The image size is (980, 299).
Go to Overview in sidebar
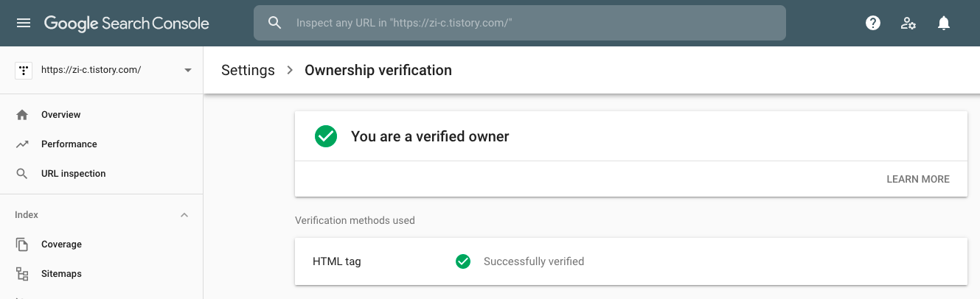pos(61,115)
